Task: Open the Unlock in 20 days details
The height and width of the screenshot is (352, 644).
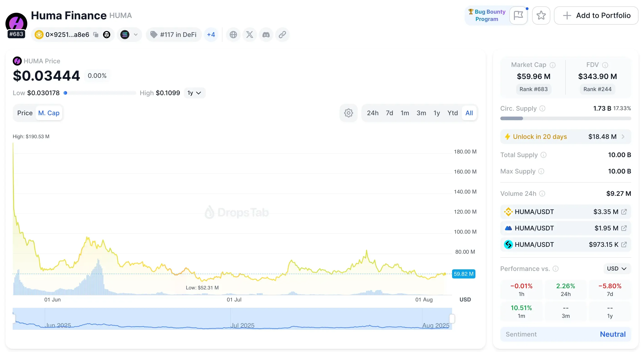Action: [566, 137]
